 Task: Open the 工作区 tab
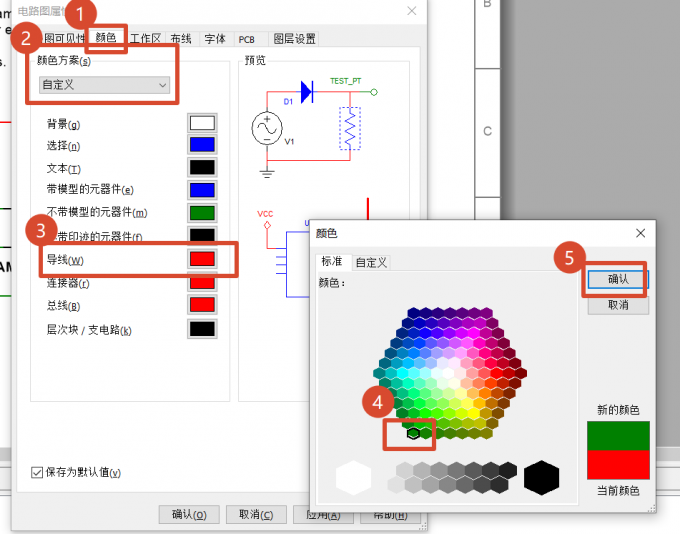click(x=145, y=39)
